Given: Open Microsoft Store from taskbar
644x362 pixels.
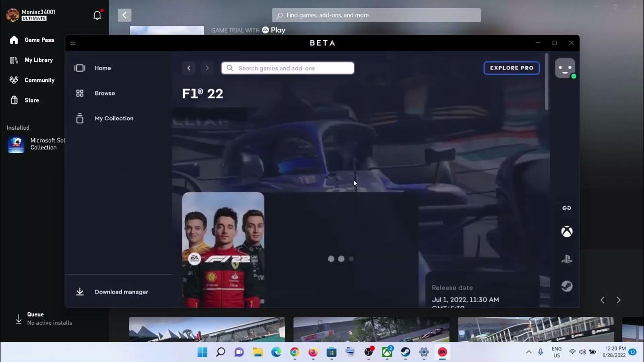Looking at the screenshot, I should pyautogui.click(x=332, y=352).
